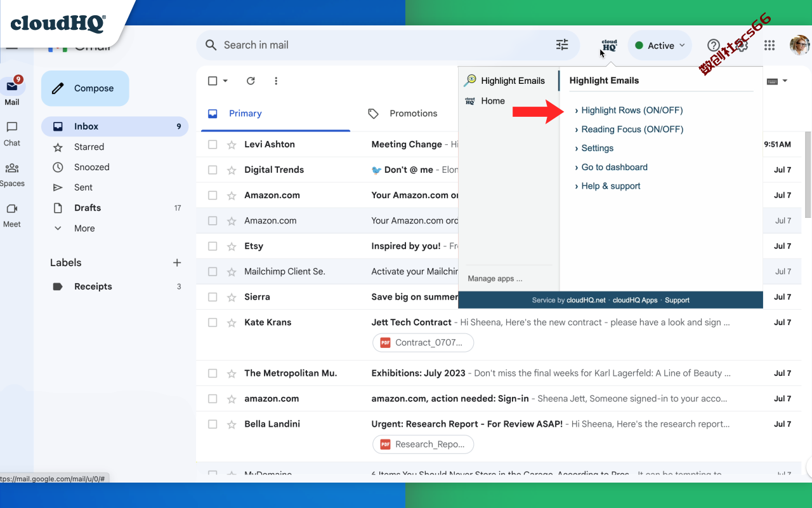Follow the cloudHQ Apps link
Image resolution: width=812 pixels, height=508 pixels.
click(635, 300)
